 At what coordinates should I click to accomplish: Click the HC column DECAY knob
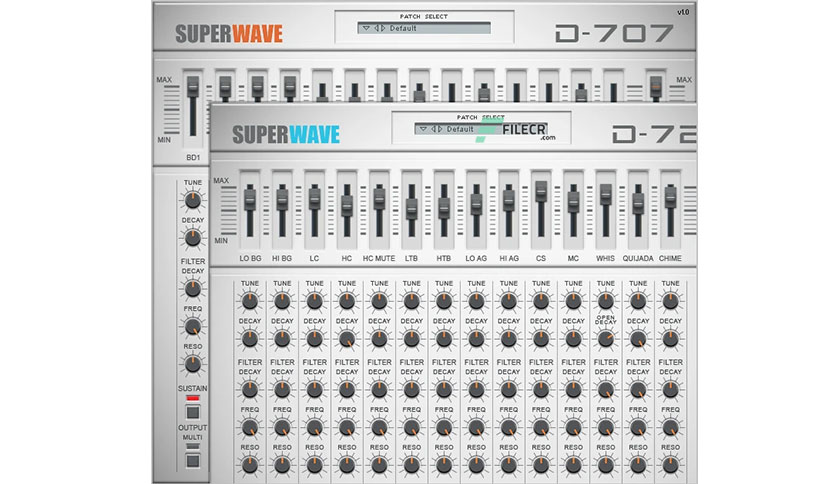pyautogui.click(x=347, y=339)
